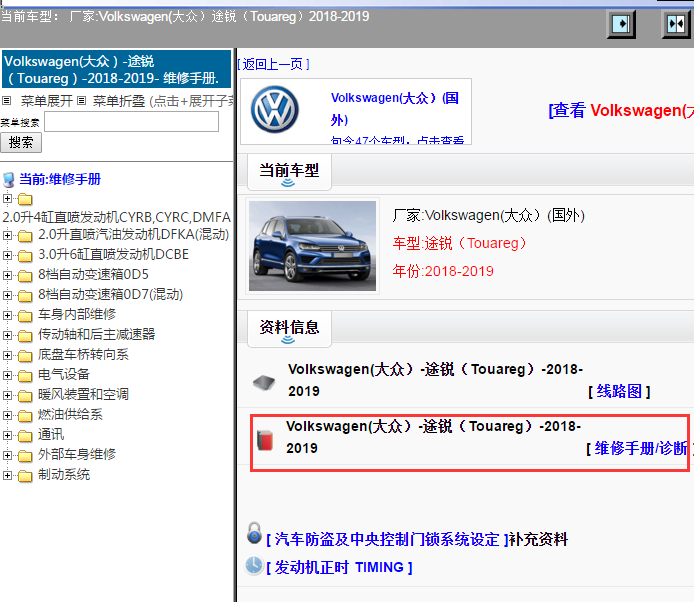694x602 pixels.
Task: Expand the 电气设备 node
Action: [7, 375]
